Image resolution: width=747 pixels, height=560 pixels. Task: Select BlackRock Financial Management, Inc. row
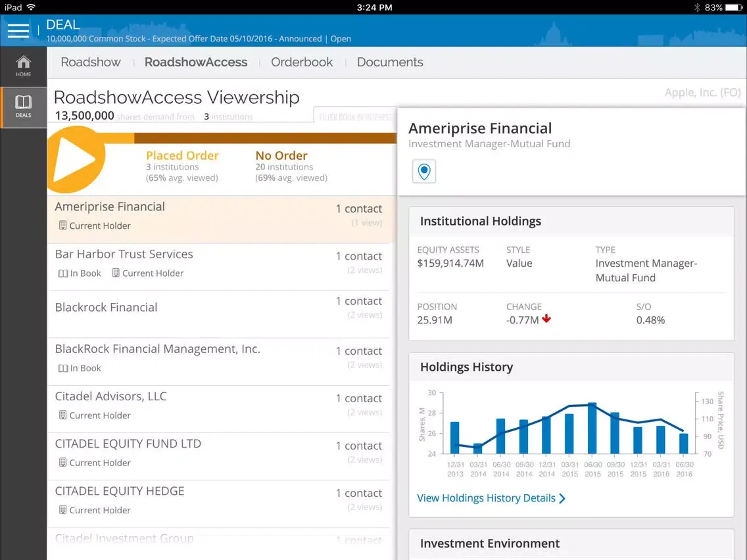pyautogui.click(x=219, y=362)
